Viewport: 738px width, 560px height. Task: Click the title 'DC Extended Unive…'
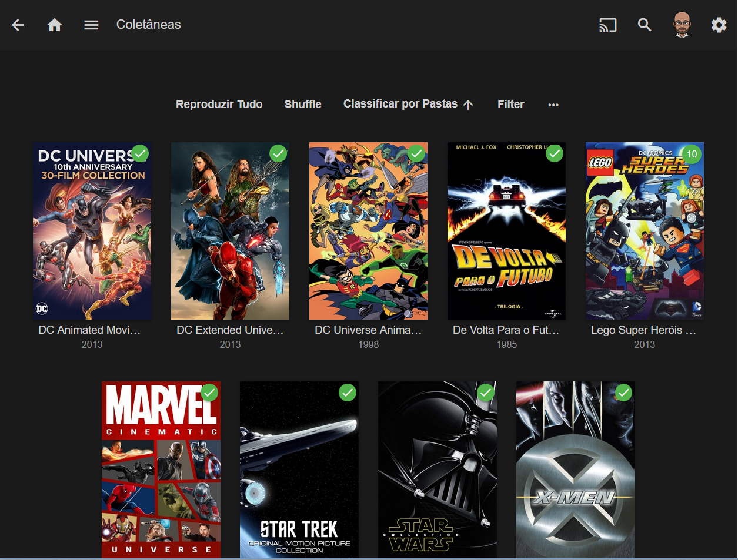click(230, 330)
